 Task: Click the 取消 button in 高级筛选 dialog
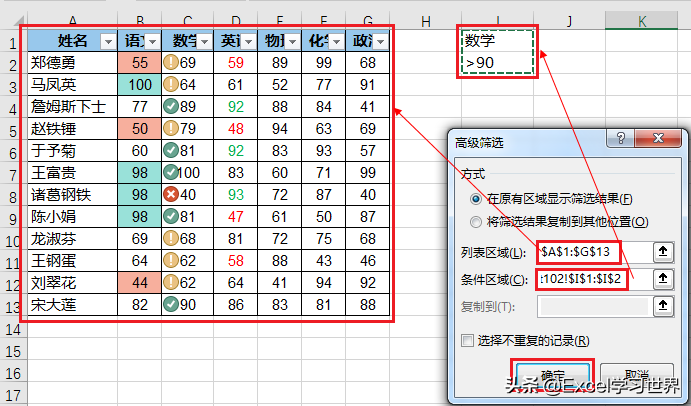point(637,376)
